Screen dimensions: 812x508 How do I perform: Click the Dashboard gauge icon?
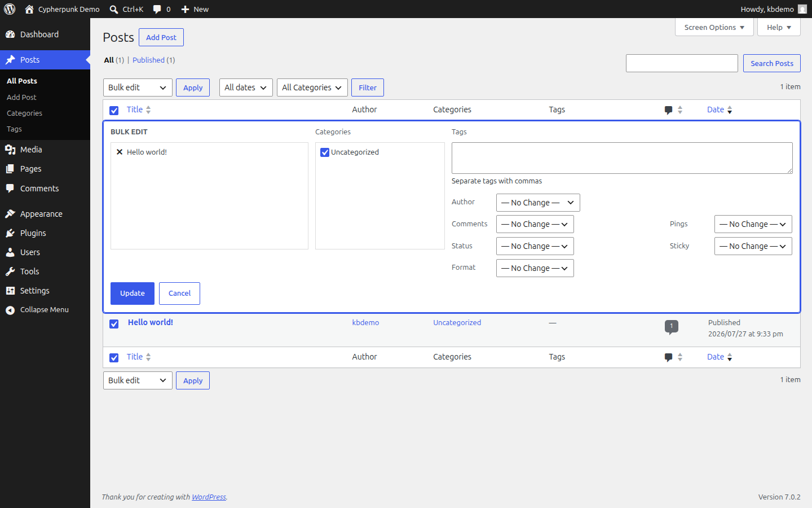click(10, 34)
